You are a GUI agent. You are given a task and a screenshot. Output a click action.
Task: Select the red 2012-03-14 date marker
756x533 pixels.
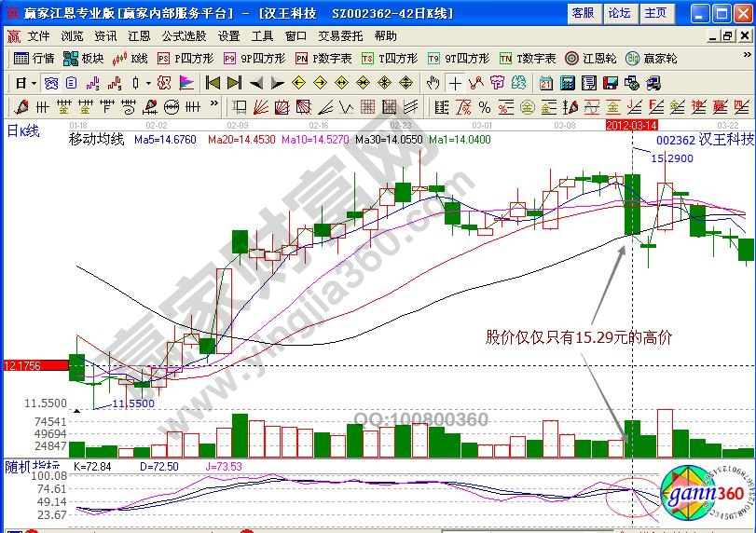tap(632, 124)
